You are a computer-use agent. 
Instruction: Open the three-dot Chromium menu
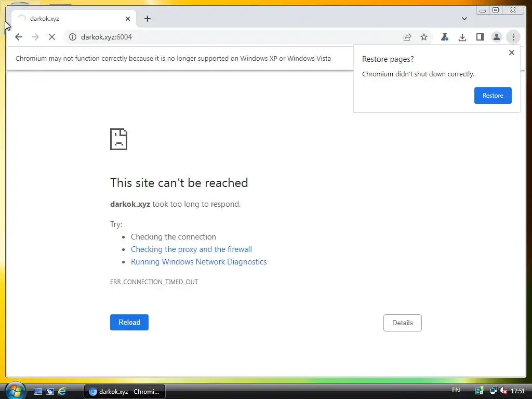click(x=513, y=37)
